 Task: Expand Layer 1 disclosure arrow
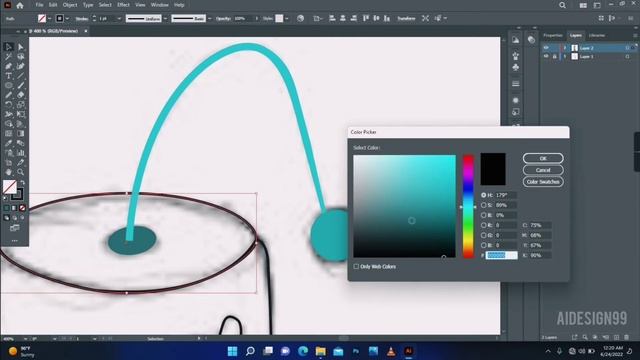click(565, 56)
